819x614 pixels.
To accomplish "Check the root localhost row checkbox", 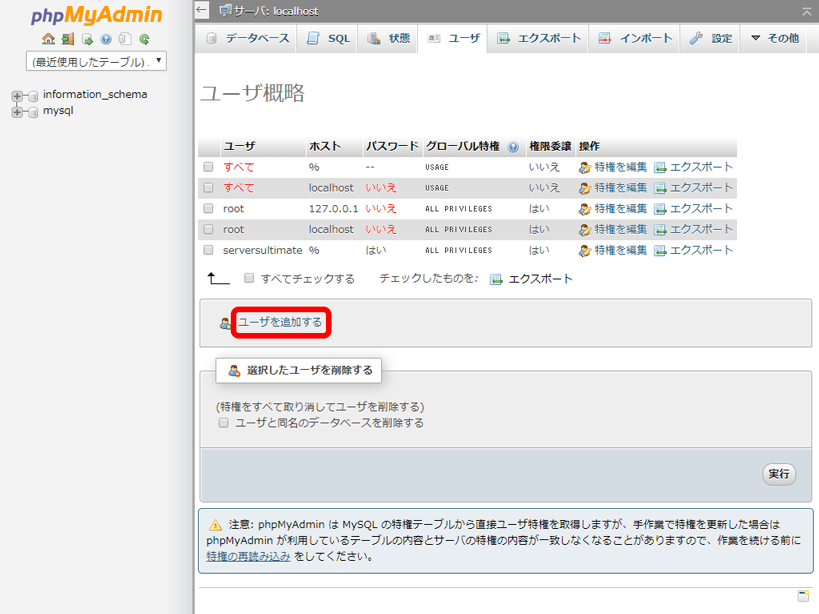I will (x=208, y=229).
